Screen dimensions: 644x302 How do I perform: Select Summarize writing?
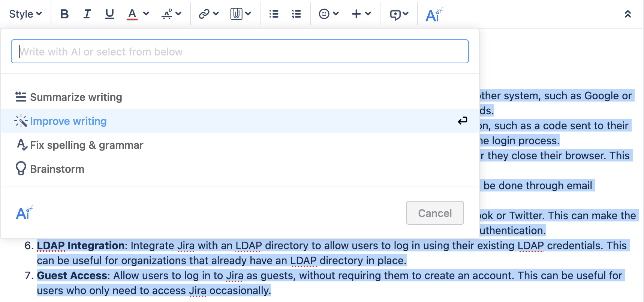click(x=240, y=97)
